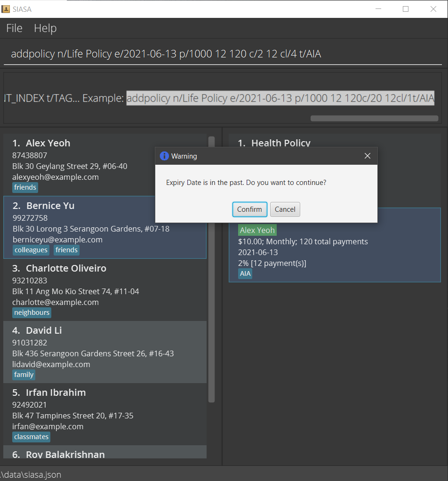Image resolution: width=448 pixels, height=481 pixels.
Task: Click the warning message text
Action: [x=246, y=183]
